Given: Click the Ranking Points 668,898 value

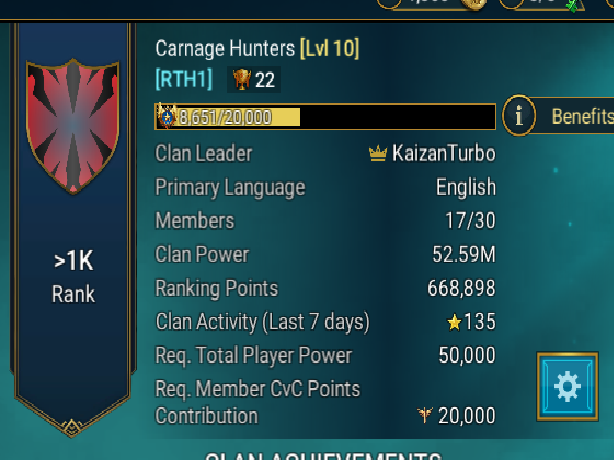Looking at the screenshot, I should [461, 288].
